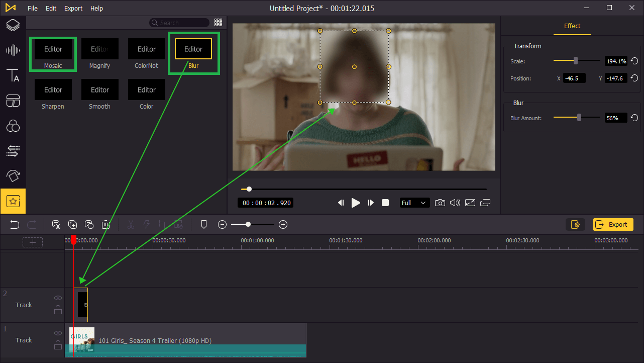Viewport: 644px width, 363px height.
Task: Click the plus button above the track headers
Action: click(x=33, y=242)
